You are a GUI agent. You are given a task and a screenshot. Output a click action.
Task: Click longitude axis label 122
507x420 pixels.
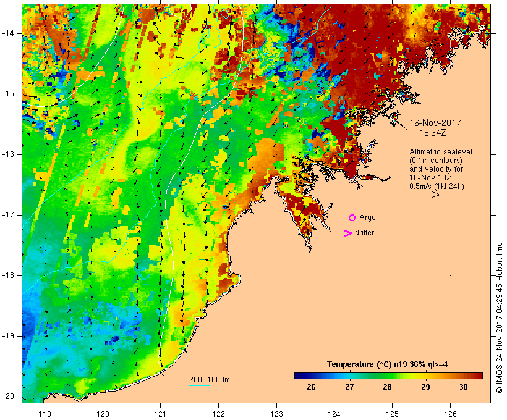pyautogui.click(x=218, y=414)
